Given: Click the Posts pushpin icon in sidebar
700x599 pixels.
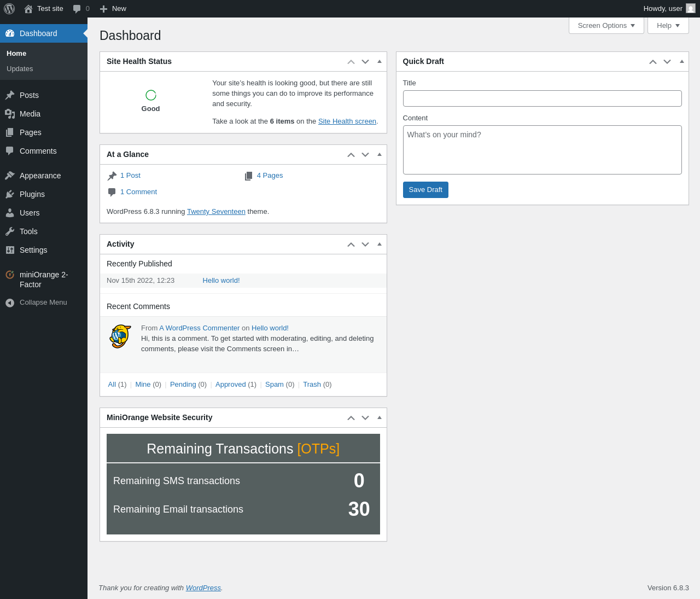Looking at the screenshot, I should click(x=10, y=95).
